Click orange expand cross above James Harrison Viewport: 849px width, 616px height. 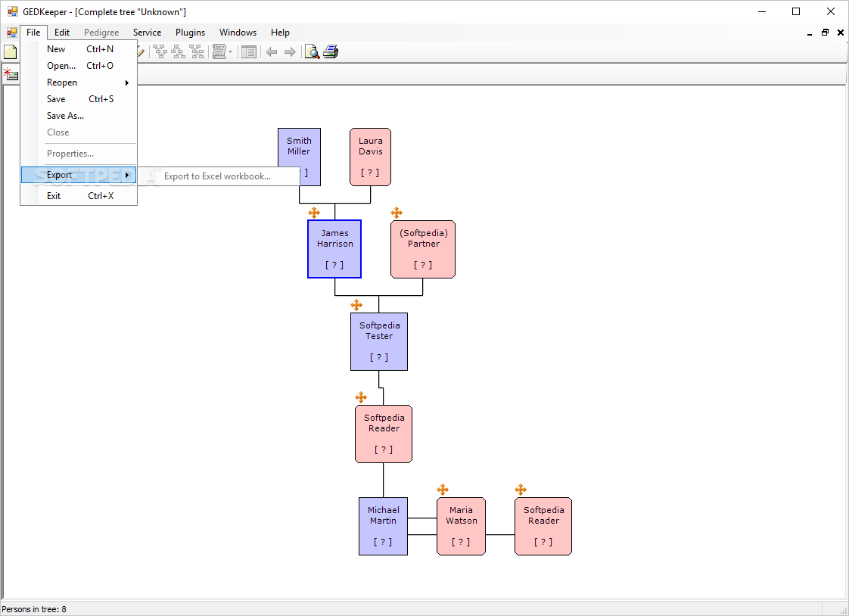[314, 213]
